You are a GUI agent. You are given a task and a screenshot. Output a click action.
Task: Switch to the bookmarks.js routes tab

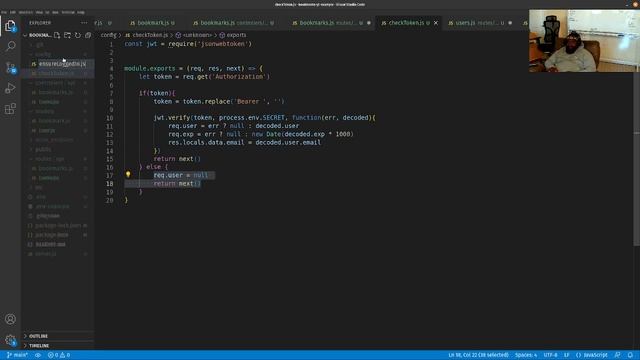(x=331, y=23)
